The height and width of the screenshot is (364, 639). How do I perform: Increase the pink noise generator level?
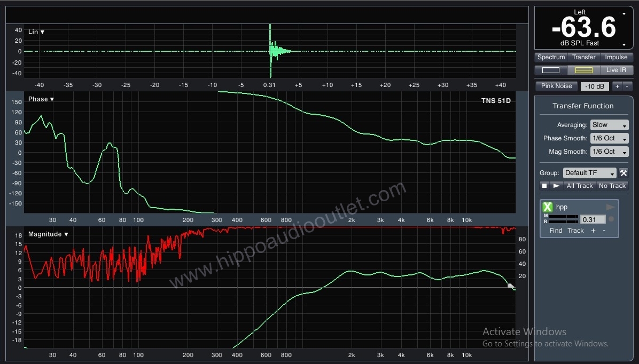tap(617, 86)
